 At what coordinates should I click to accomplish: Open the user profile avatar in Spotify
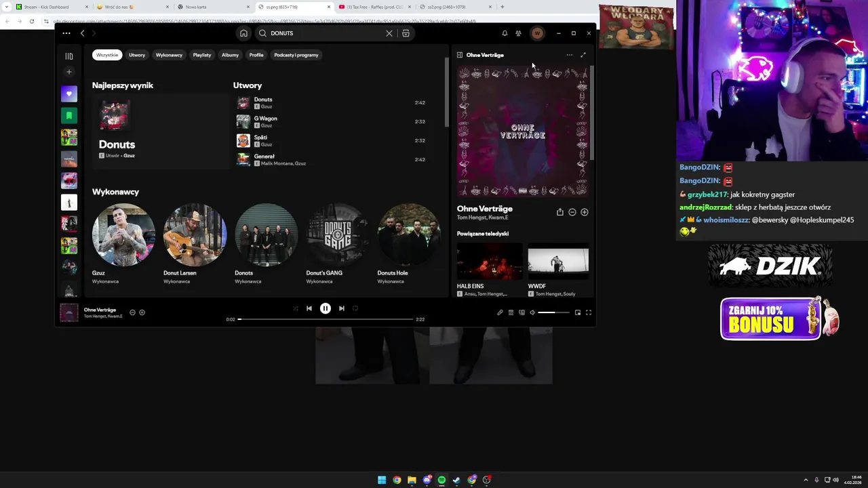(x=537, y=33)
